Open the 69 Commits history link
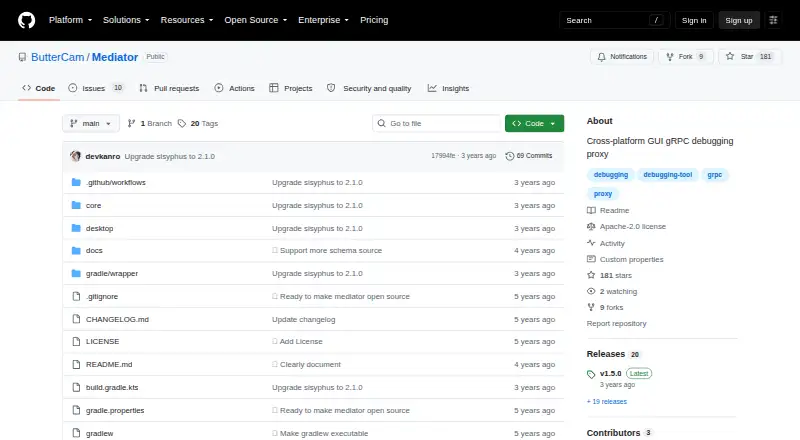The height and width of the screenshot is (440, 800). (x=529, y=156)
